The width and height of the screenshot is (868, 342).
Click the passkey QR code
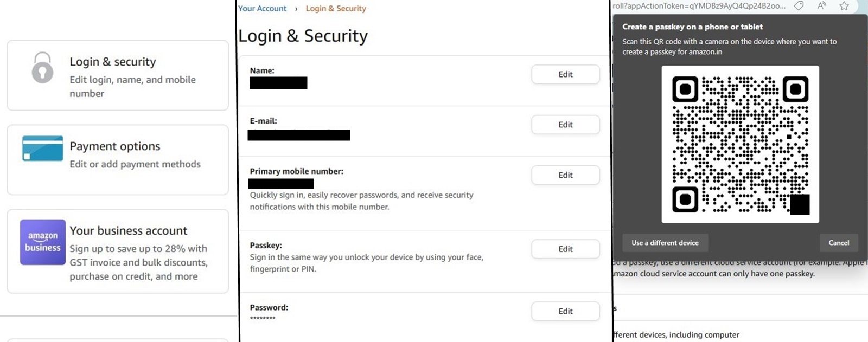click(x=741, y=145)
